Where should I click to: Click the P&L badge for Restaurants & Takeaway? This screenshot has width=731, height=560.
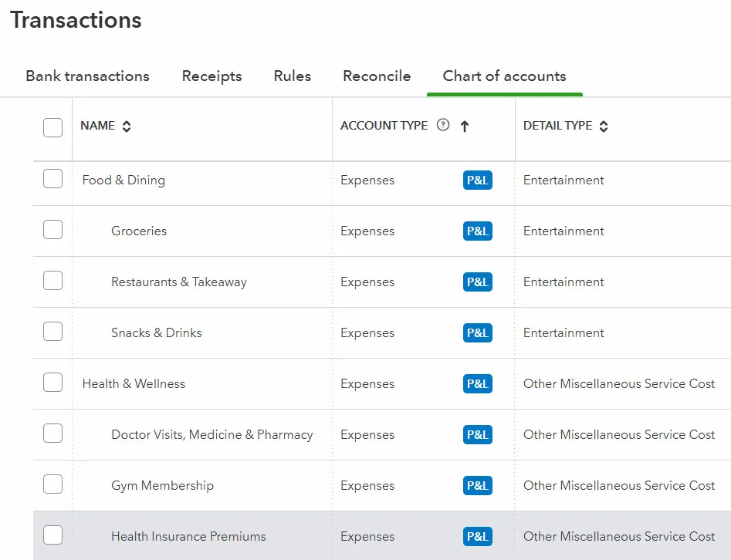tap(478, 282)
